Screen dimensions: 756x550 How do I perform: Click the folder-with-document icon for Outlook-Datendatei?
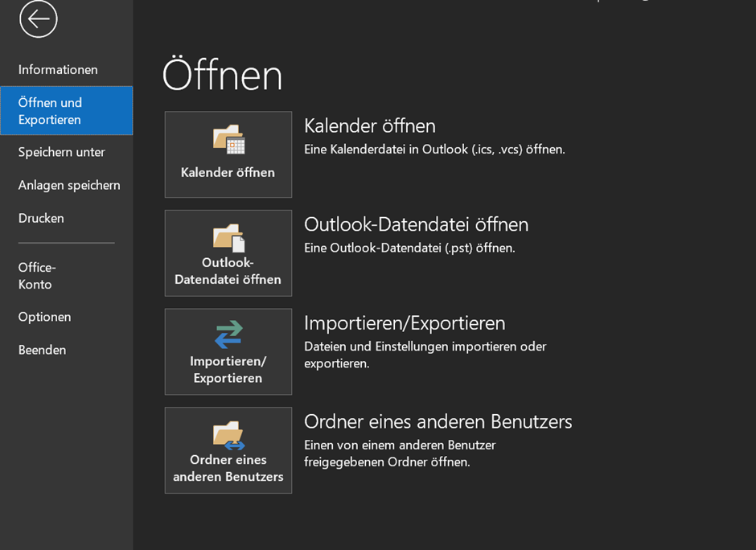(228, 238)
